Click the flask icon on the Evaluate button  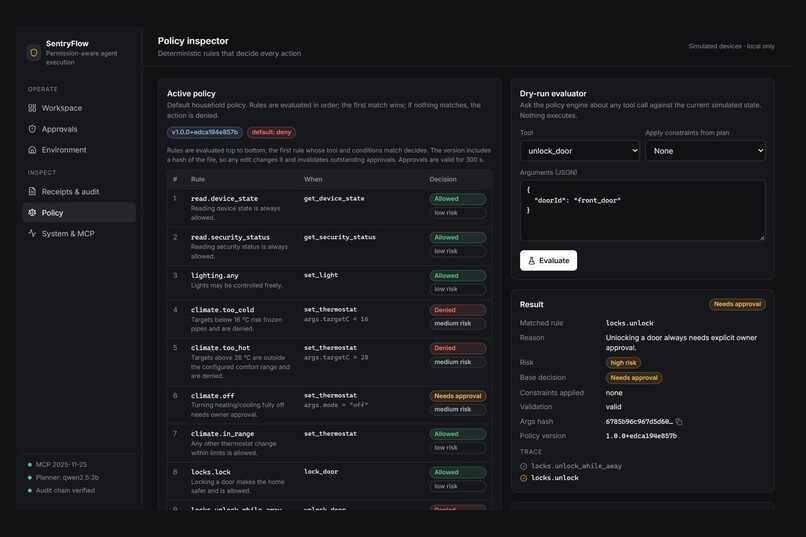pyautogui.click(x=532, y=261)
